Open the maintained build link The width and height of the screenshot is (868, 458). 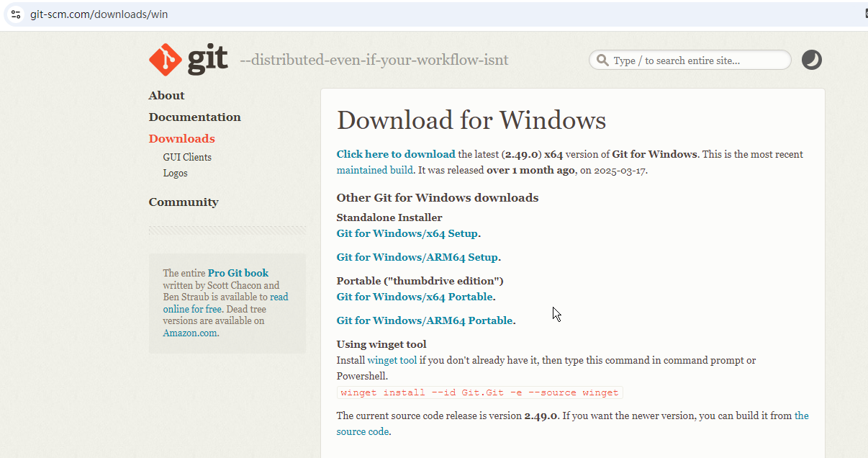pos(375,171)
